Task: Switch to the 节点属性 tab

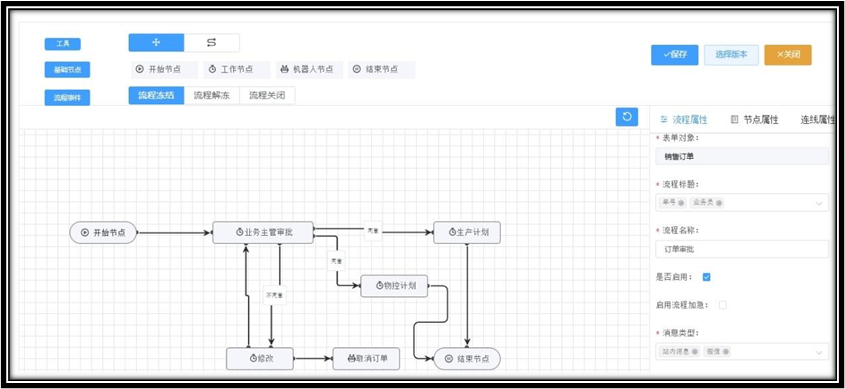Action: (754, 120)
